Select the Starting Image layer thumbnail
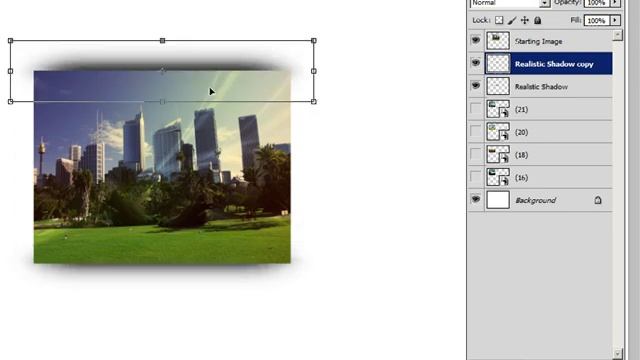The image size is (640, 360). pos(498,41)
